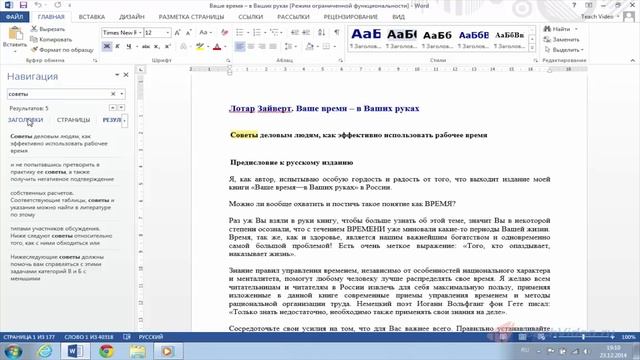Switch to the ССЫЛКИ ribbon tab
640x360 pixels.
251,17
